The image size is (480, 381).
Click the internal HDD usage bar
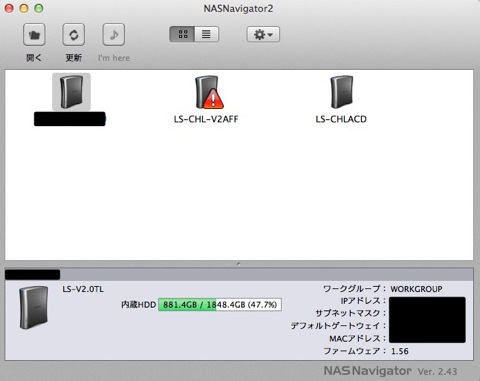click(220, 305)
